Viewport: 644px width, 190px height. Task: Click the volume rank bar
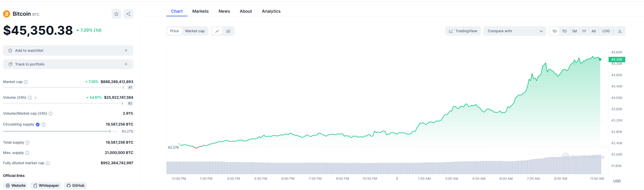point(63,103)
